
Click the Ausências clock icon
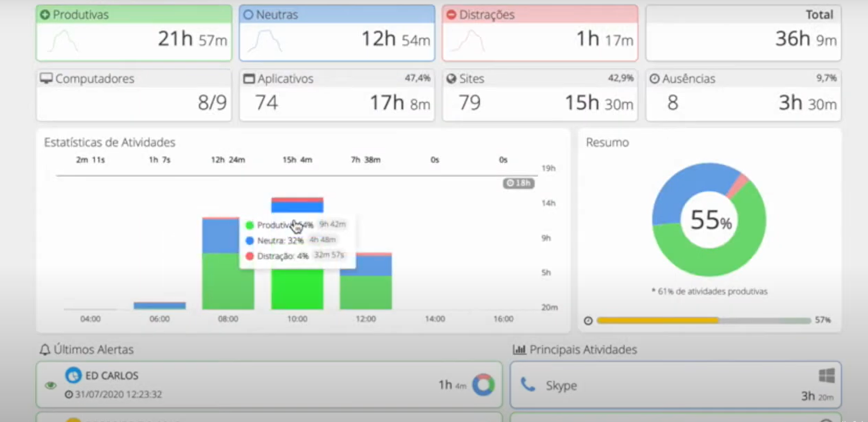(654, 78)
